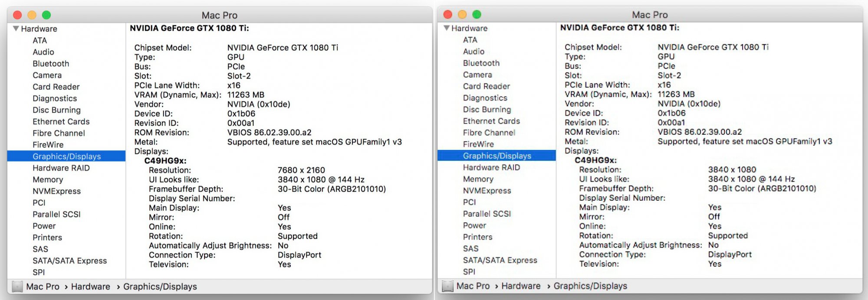Select PCI in right window sidebar

tap(470, 202)
